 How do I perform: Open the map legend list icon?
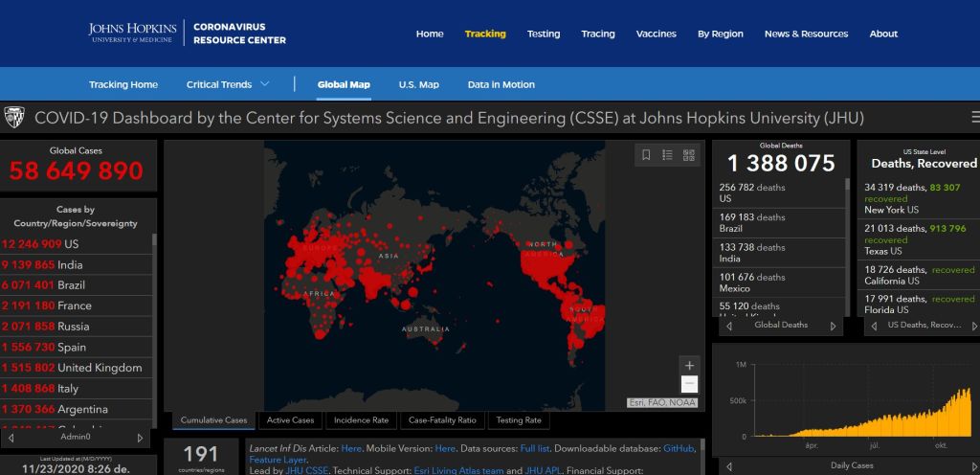coord(667,155)
